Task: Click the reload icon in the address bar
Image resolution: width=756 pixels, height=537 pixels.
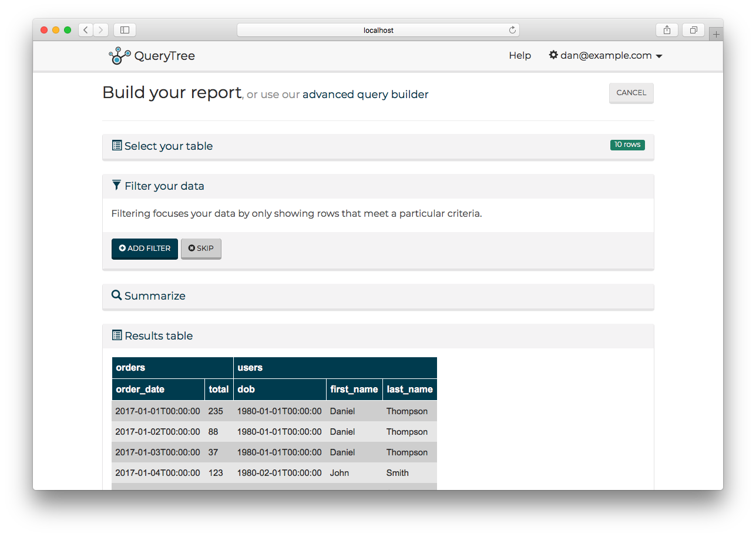Action: [x=512, y=29]
